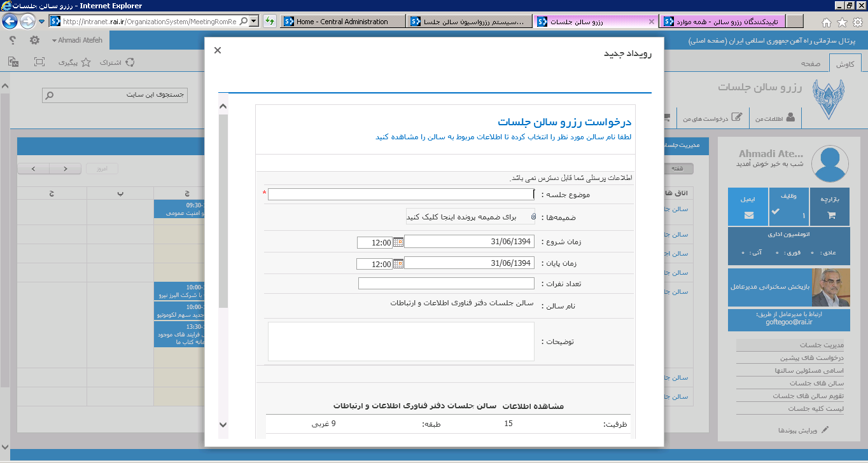Click the user profile avatar
The image size is (868, 463).
pos(829,165)
